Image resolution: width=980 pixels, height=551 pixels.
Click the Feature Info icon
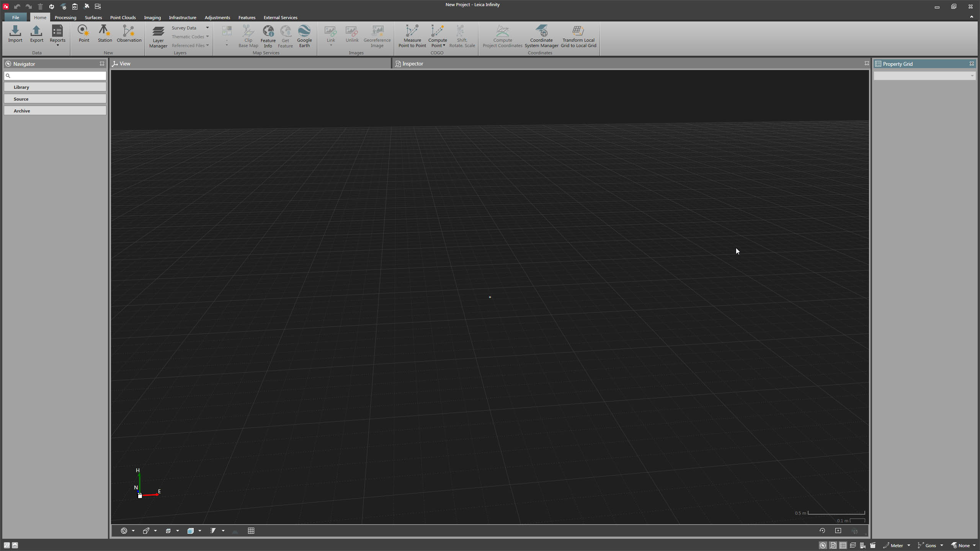268,36
